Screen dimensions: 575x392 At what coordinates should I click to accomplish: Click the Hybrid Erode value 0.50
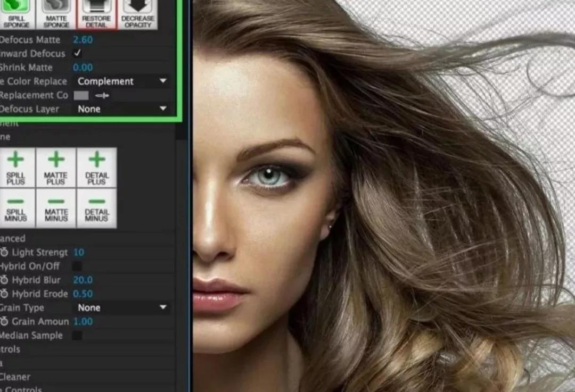pyautogui.click(x=83, y=294)
